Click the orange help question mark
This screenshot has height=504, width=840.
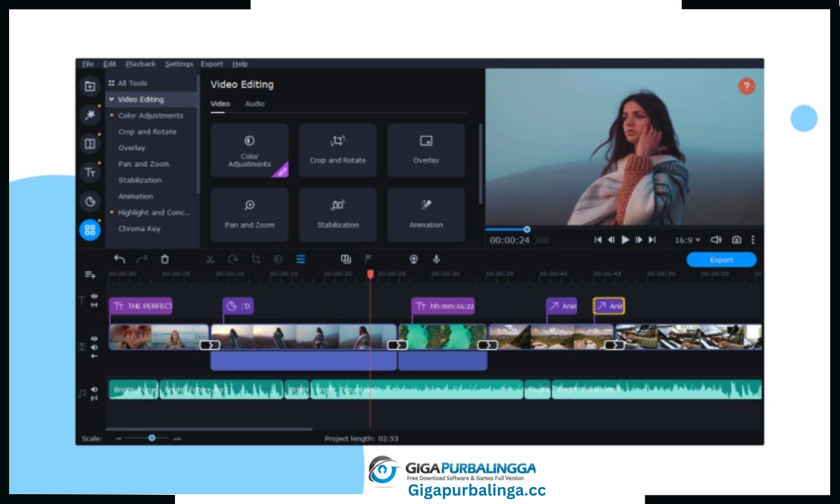click(747, 86)
